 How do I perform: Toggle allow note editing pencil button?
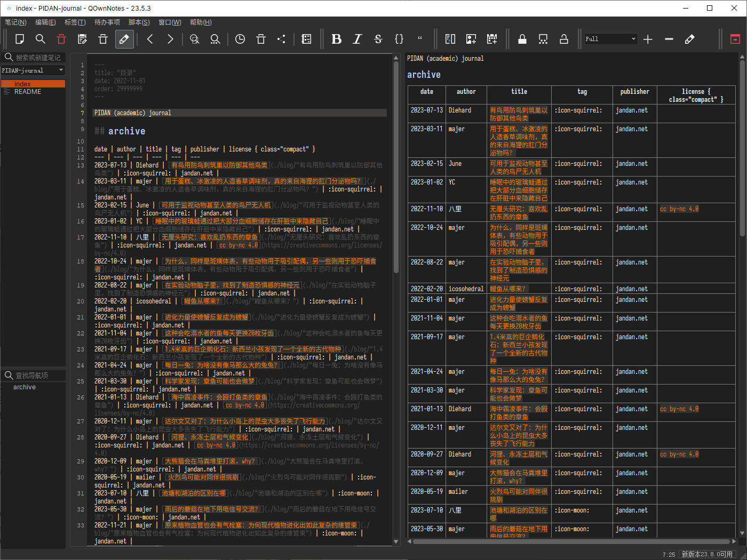pos(124,39)
